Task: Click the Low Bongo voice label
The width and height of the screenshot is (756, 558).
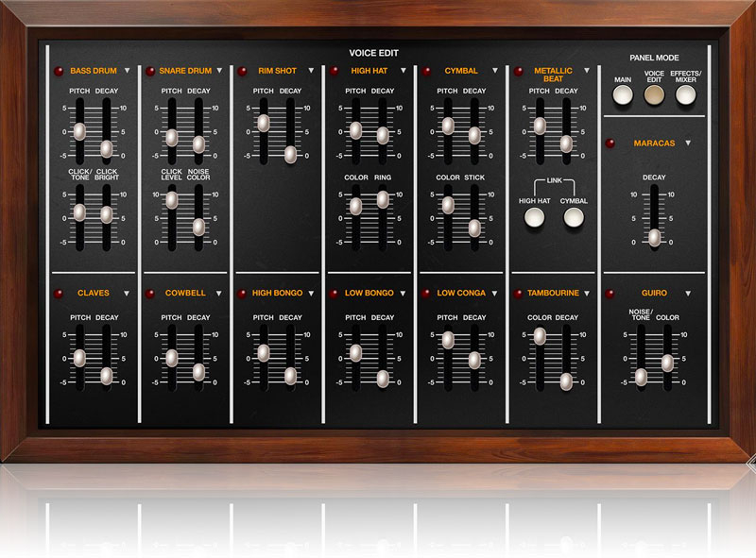Action: [x=369, y=294]
